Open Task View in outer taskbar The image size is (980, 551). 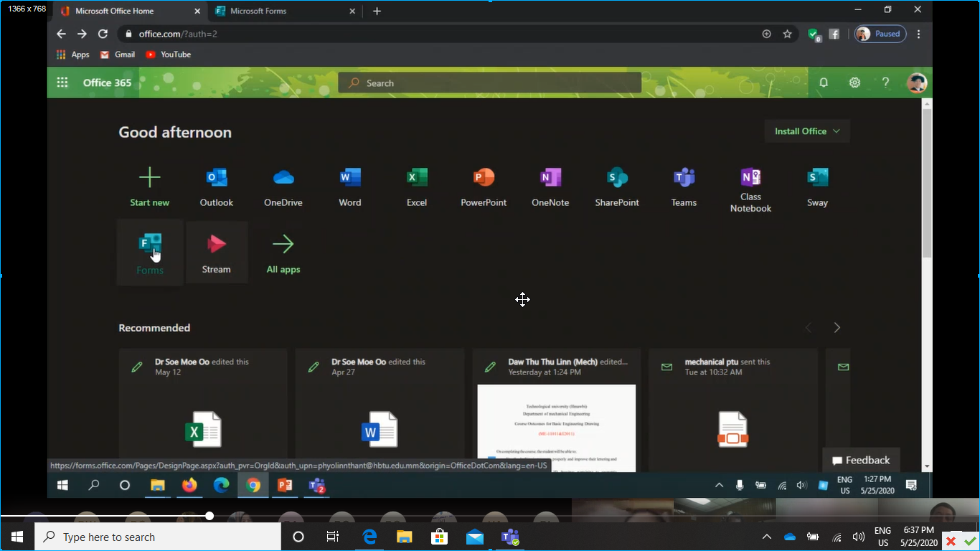tap(333, 537)
